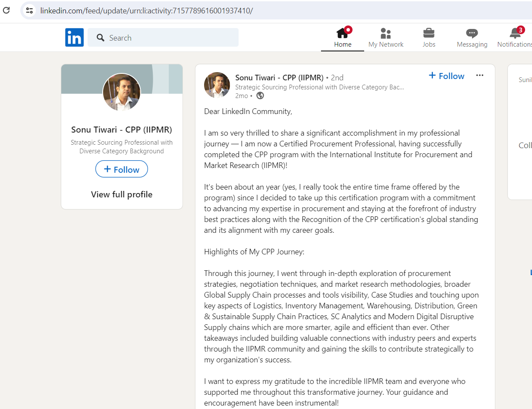
Task: Go to Home tab in navigation
Action: click(x=343, y=38)
